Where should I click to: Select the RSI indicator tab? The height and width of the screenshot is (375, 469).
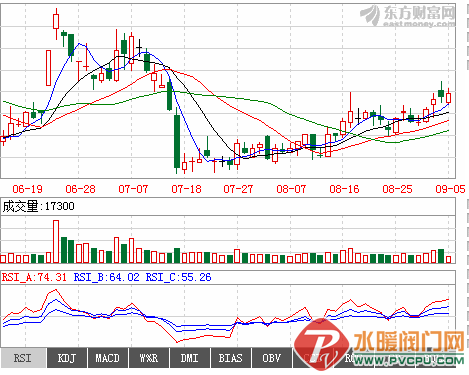point(23,358)
